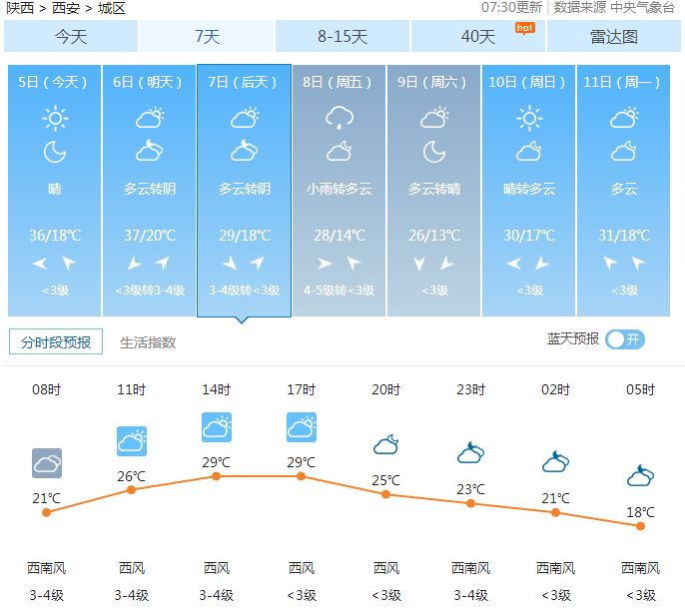Viewport: 685px width, 616px height.
Task: Click the partly cloudy icon at 14时
Action: coord(217,427)
